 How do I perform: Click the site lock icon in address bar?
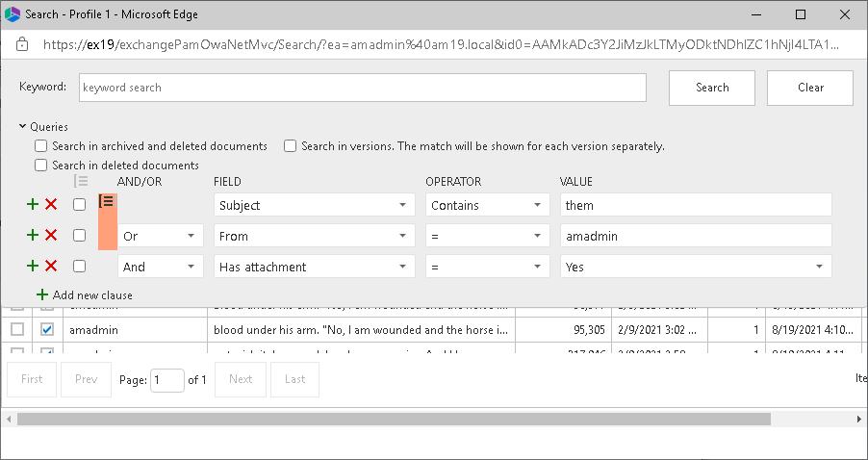tap(21, 45)
